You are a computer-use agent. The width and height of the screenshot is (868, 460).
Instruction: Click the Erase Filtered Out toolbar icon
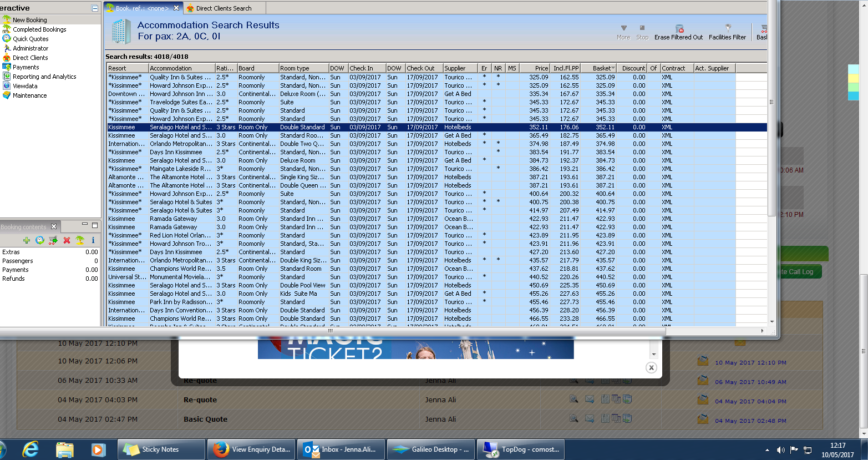pos(679,28)
